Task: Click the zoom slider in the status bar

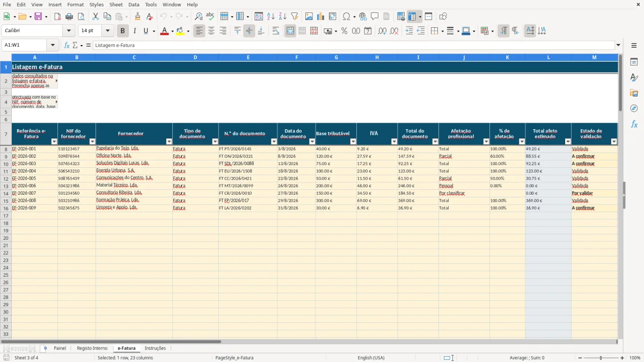Action: (x=601, y=358)
